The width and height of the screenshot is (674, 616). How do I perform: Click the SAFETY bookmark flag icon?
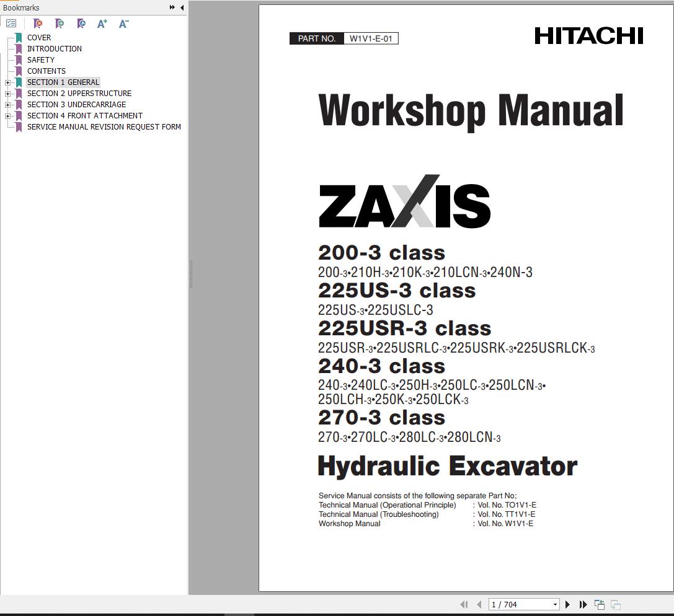point(19,60)
